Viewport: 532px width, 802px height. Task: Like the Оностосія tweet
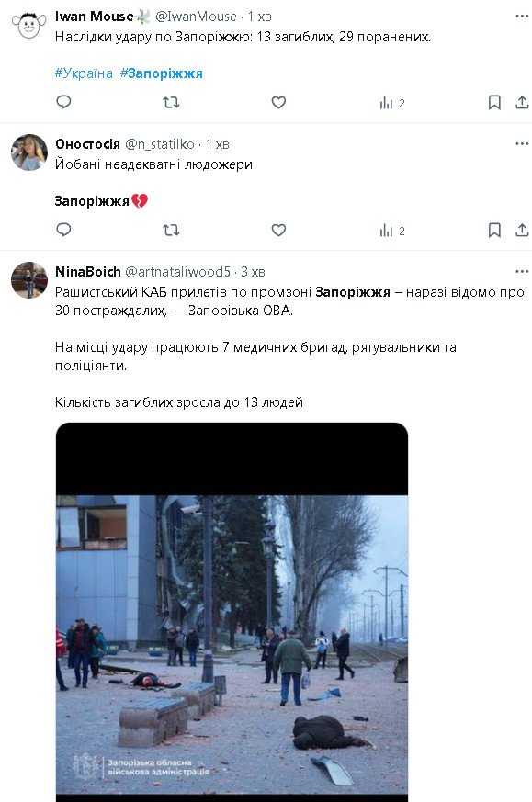pyautogui.click(x=278, y=231)
